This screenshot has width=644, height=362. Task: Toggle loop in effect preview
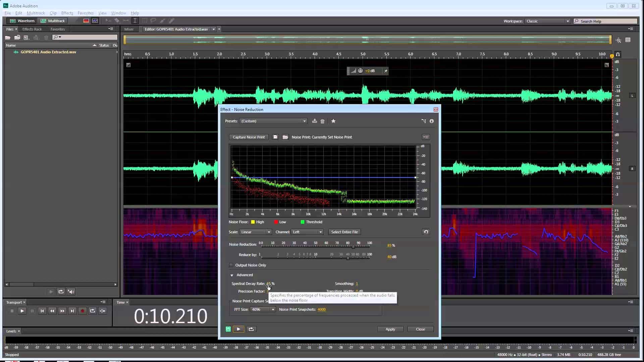click(251, 329)
